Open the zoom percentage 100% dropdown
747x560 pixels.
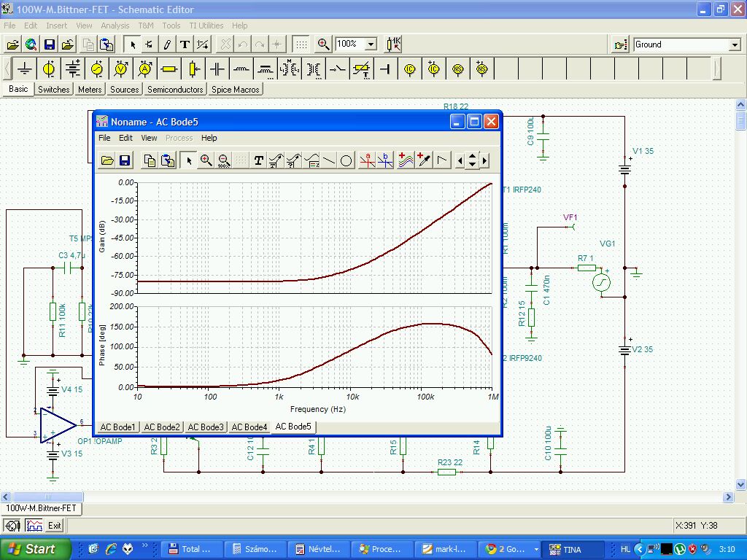(x=371, y=44)
